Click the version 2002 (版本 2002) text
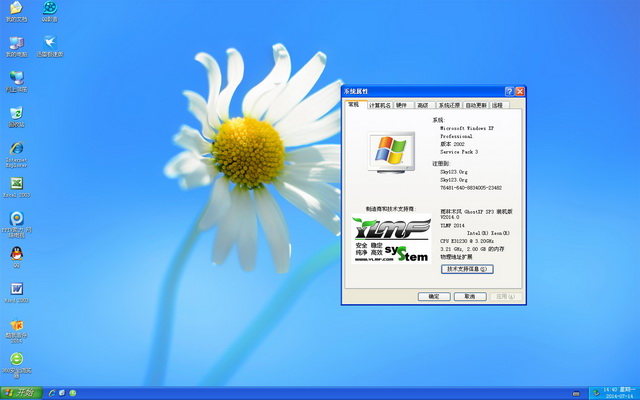Image resolution: width=640 pixels, height=400 pixels. [x=452, y=144]
